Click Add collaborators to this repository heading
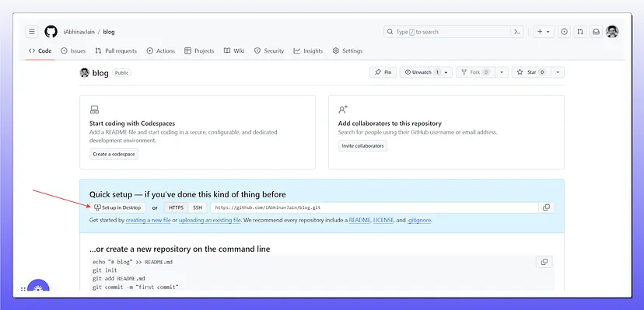This screenshot has width=644, height=310. pyautogui.click(x=390, y=124)
